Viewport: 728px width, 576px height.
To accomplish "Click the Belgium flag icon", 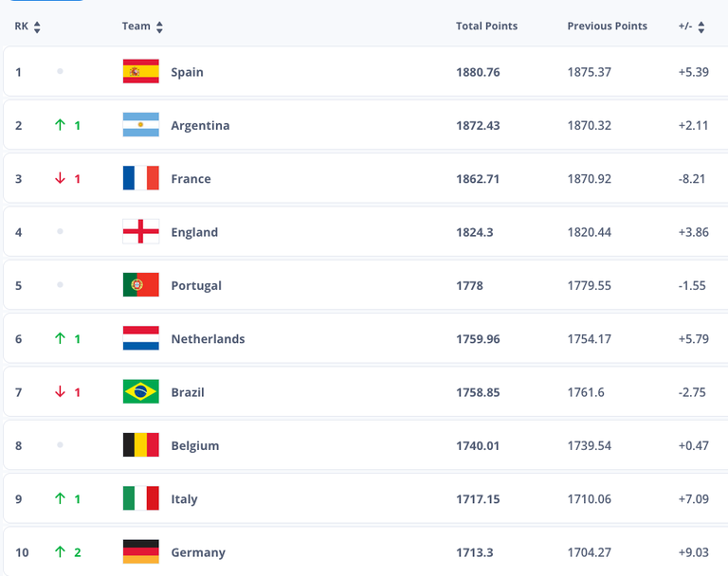I will [x=140, y=445].
